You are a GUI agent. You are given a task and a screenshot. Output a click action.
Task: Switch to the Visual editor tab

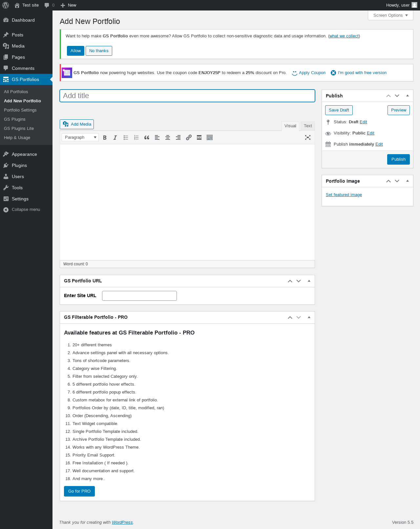(x=290, y=126)
